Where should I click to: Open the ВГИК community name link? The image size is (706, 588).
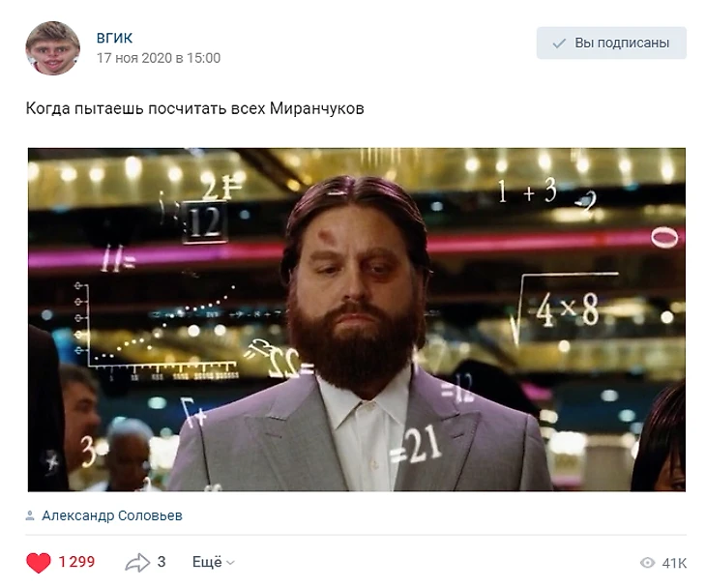pyautogui.click(x=114, y=38)
